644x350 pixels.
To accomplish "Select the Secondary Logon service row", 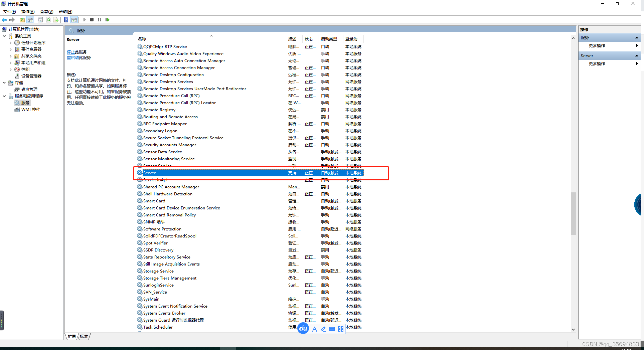I will (x=250, y=131).
